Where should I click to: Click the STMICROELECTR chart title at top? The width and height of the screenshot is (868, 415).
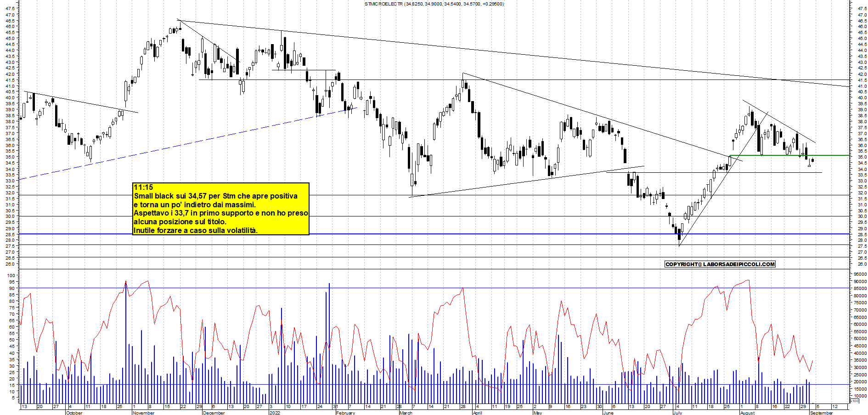[434, 4]
